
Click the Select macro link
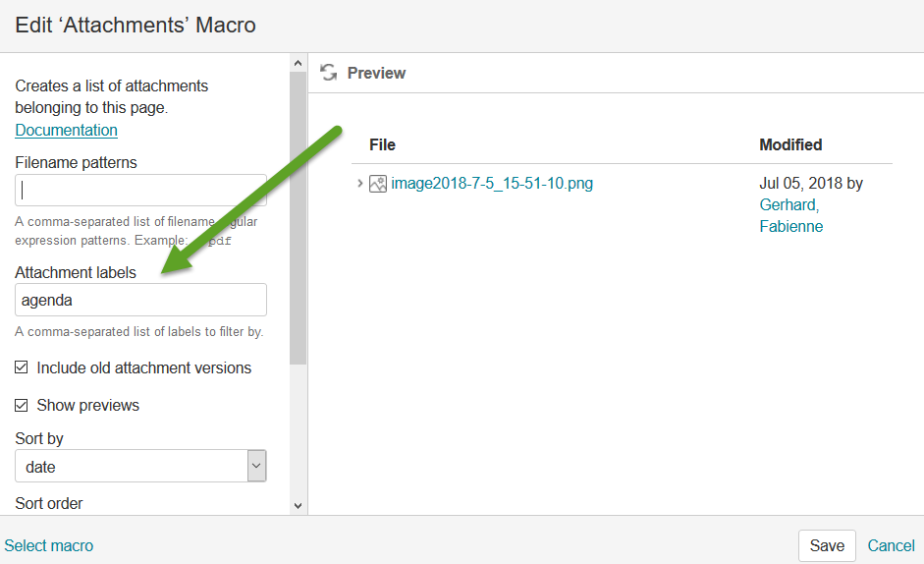click(x=49, y=545)
